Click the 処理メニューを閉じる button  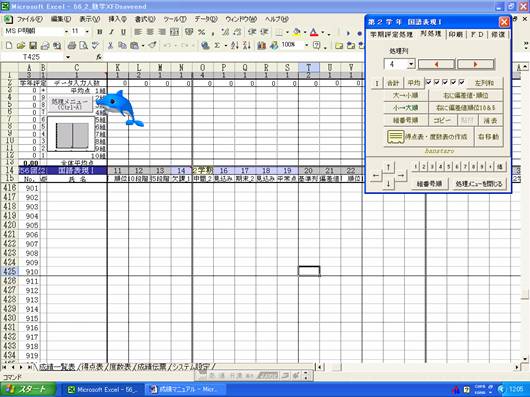(x=479, y=184)
